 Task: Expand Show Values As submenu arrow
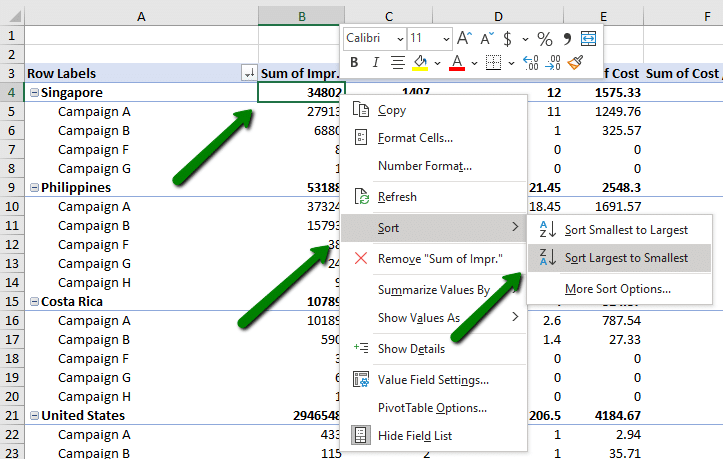pos(515,317)
